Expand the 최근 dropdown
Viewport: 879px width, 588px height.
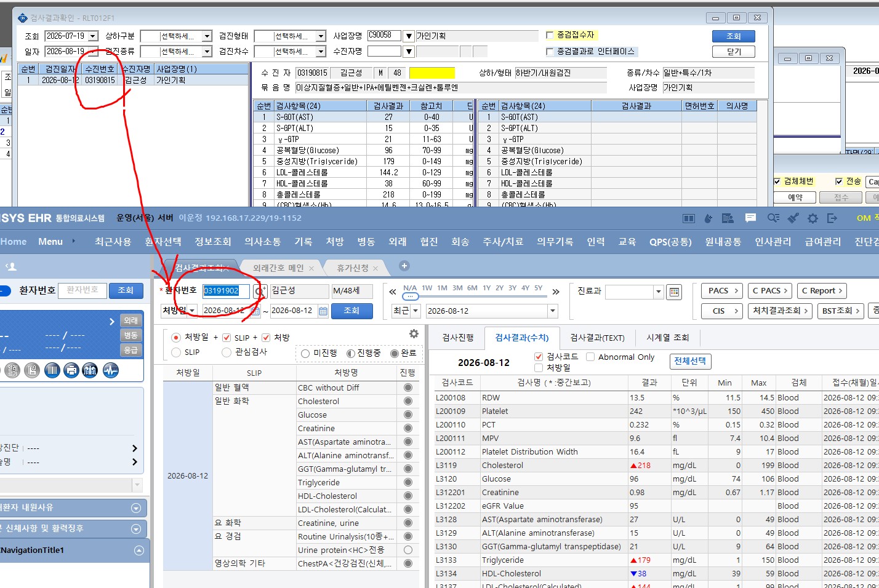point(415,311)
